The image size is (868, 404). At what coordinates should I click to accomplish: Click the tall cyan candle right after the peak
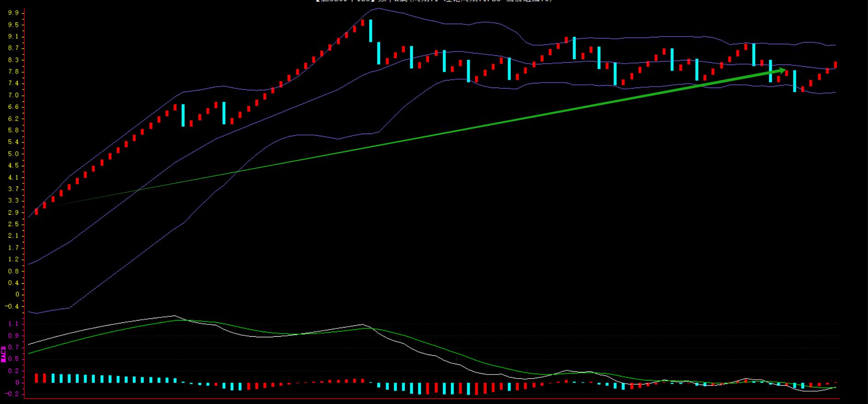coord(370,31)
